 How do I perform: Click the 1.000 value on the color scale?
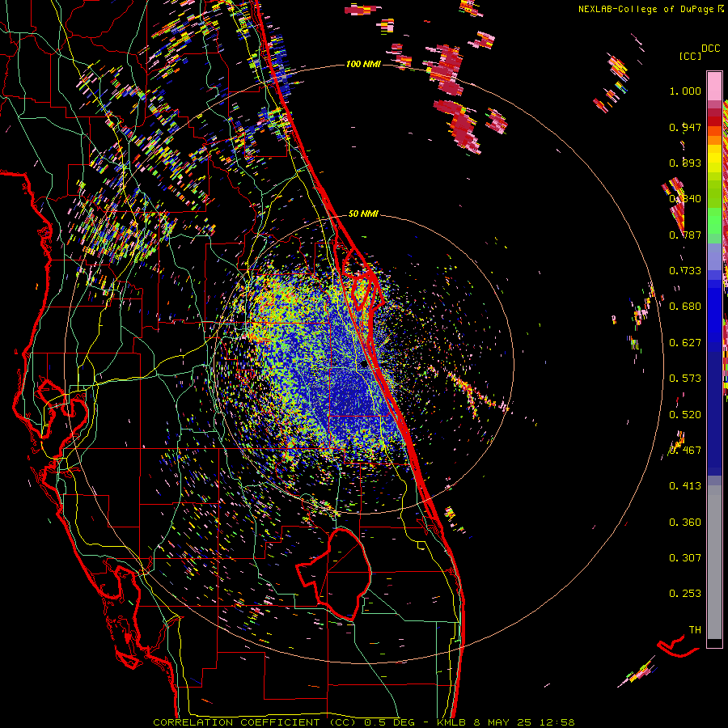pos(685,91)
